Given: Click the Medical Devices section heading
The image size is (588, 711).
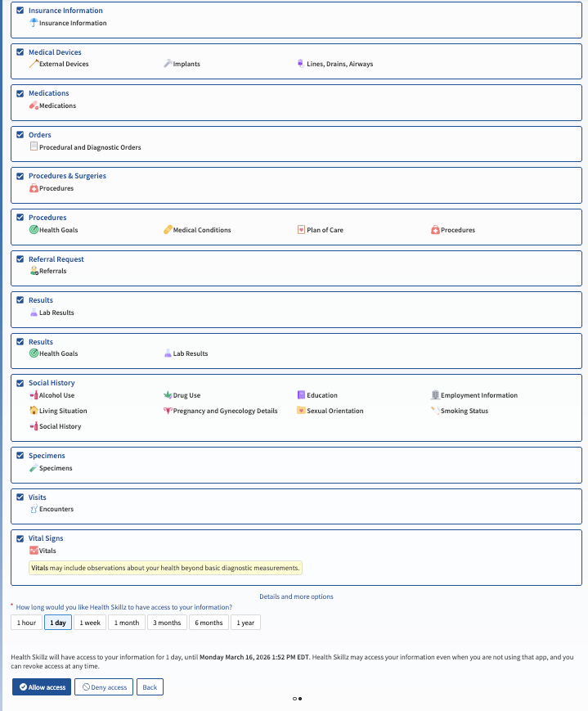Looking at the screenshot, I should pyautogui.click(x=55, y=52).
